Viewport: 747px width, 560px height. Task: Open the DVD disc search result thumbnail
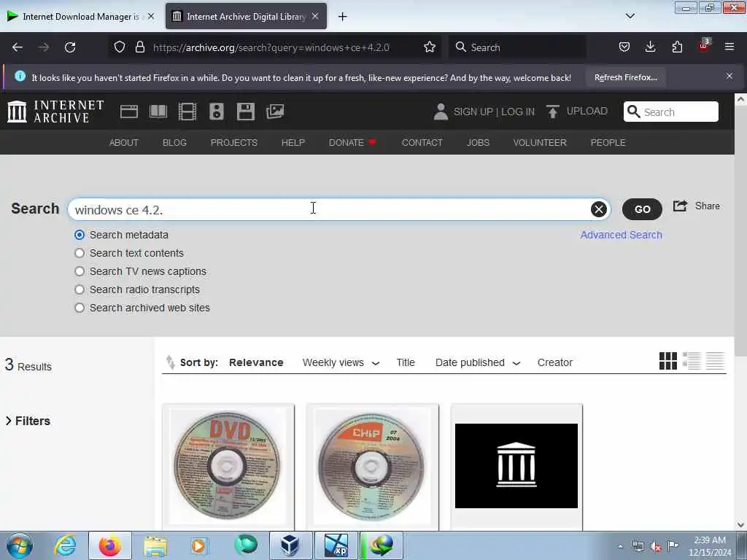coord(228,467)
